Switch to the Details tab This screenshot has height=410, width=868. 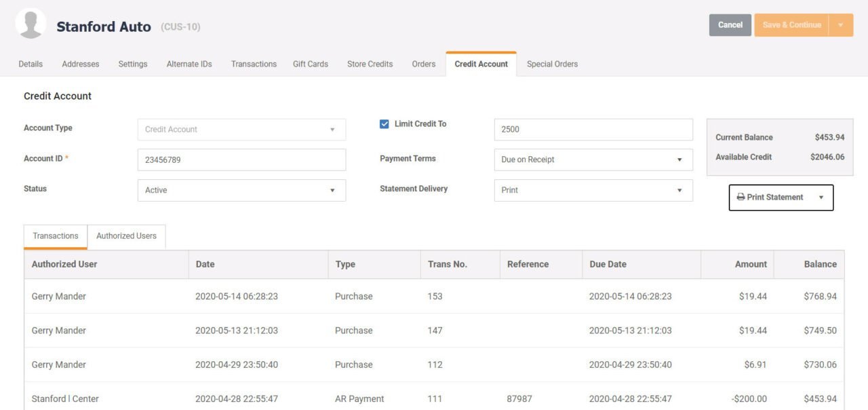[x=31, y=64]
